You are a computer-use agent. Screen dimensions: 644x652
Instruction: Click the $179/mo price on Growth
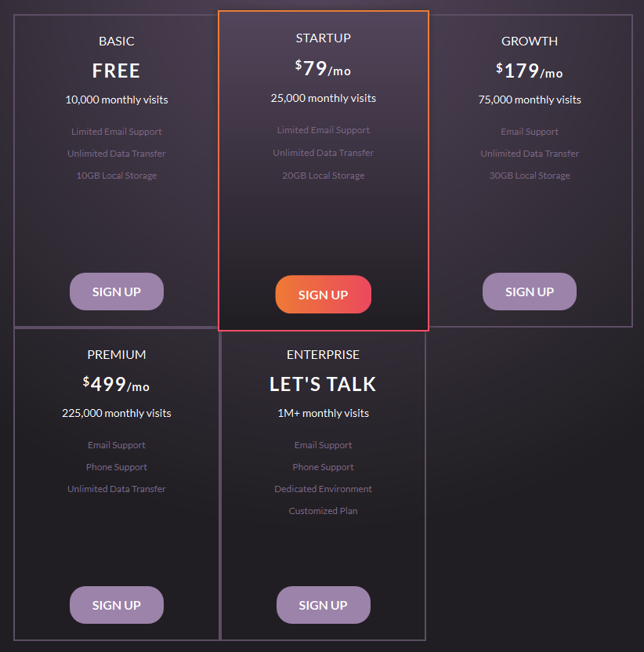[529, 70]
